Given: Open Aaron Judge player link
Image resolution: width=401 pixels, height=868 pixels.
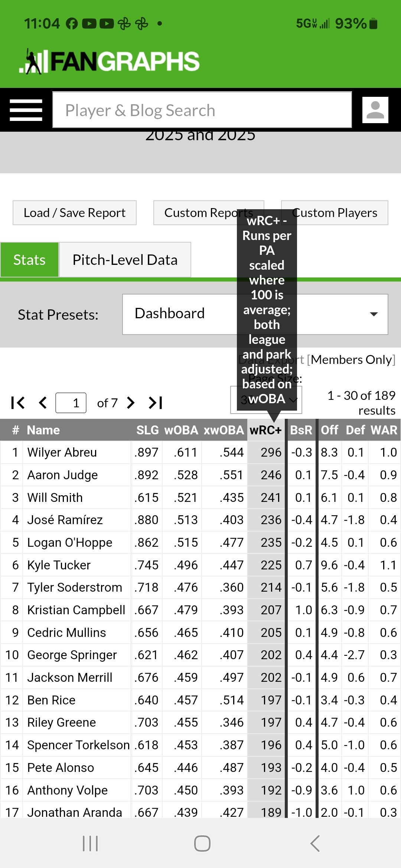Looking at the screenshot, I should click(62, 475).
